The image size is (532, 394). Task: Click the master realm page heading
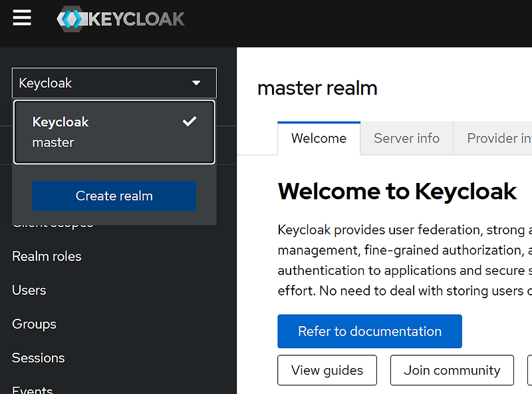[317, 87]
